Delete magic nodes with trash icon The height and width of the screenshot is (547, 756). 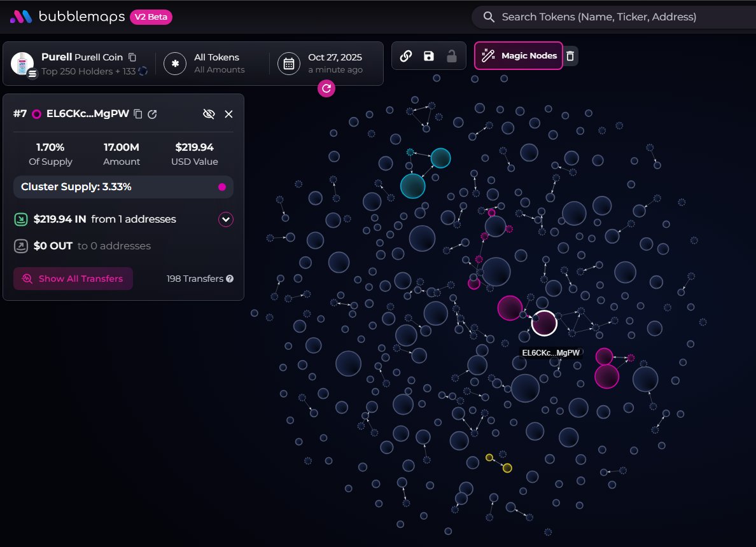point(570,56)
